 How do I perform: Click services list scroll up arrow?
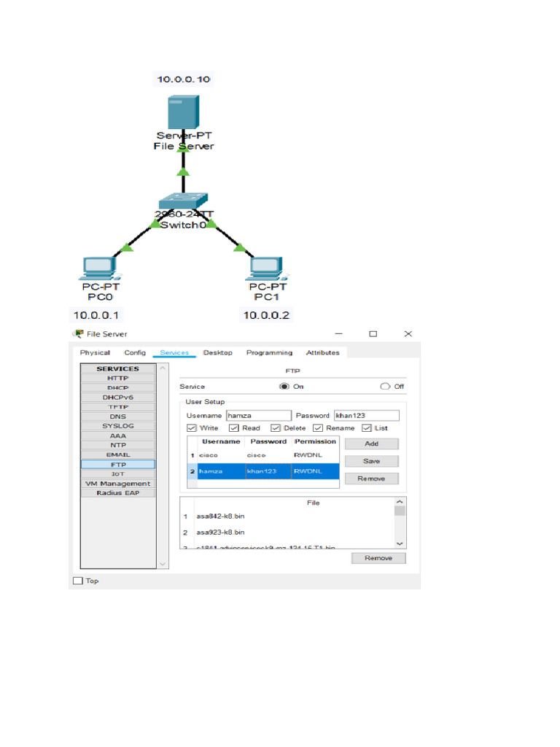tap(163, 368)
